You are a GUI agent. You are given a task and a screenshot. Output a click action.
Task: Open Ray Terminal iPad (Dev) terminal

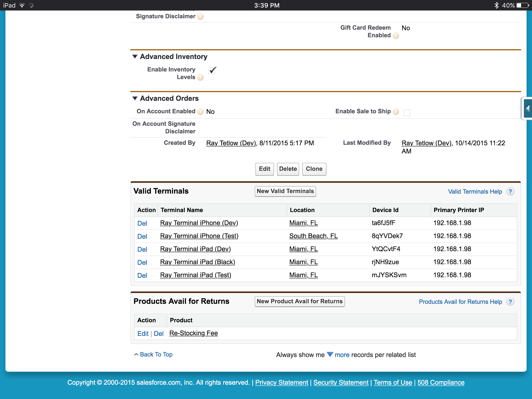(195, 249)
